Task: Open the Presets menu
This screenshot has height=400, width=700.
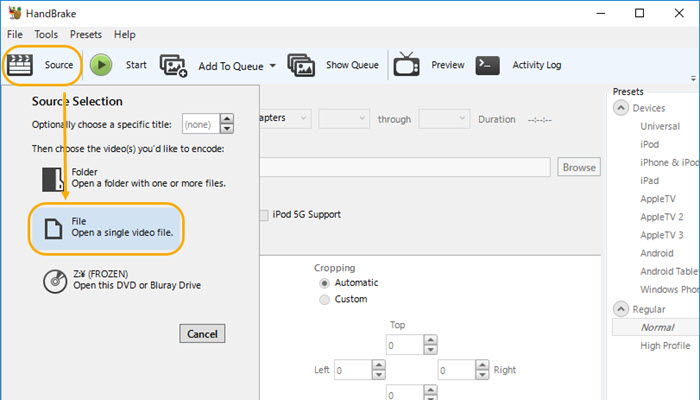Action: tap(86, 34)
